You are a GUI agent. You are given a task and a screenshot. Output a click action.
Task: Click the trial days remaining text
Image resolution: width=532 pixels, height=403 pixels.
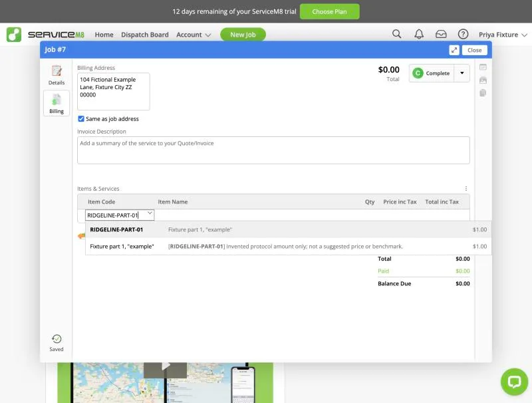234,11
